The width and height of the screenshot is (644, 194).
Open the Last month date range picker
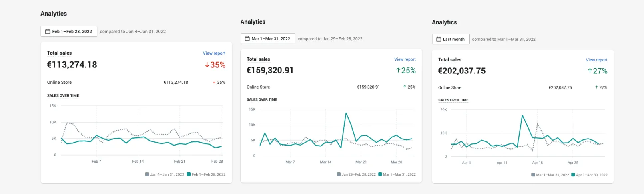click(451, 39)
